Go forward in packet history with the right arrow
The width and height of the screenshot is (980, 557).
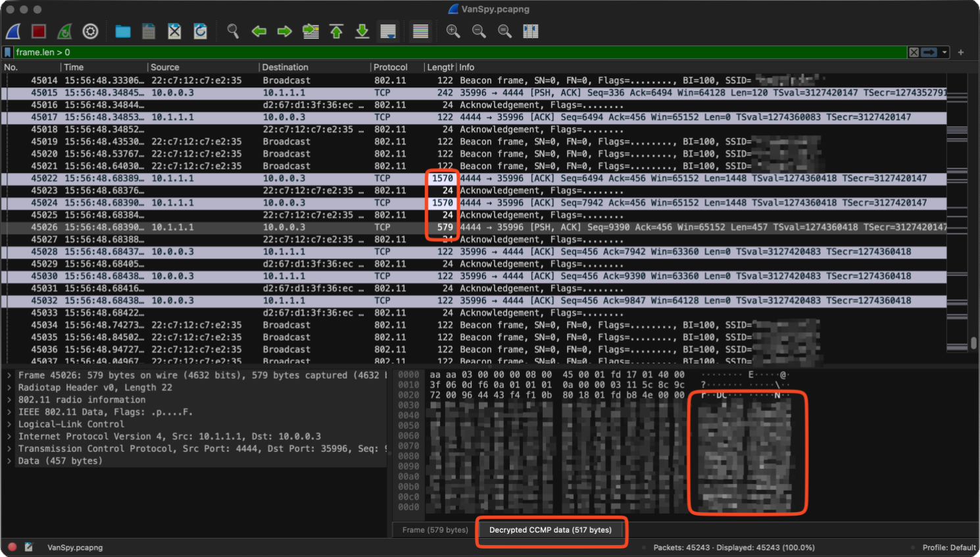[x=284, y=31]
